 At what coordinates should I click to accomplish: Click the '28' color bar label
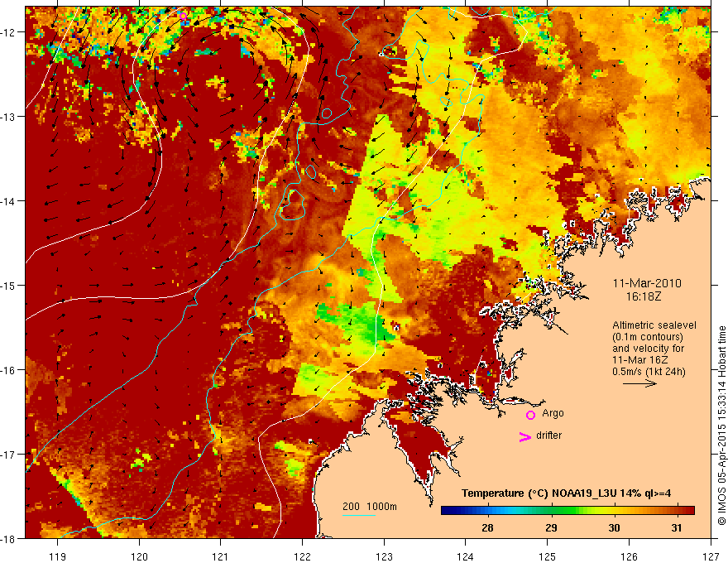(x=487, y=527)
